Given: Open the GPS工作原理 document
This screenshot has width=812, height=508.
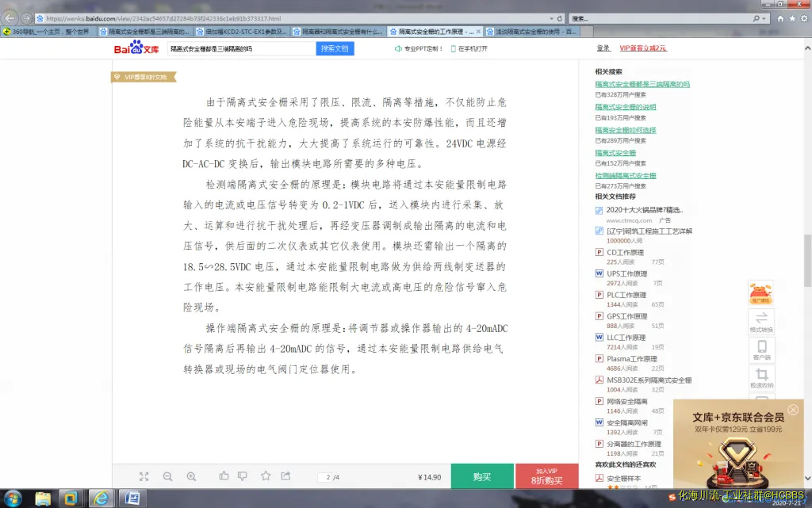Looking at the screenshot, I should pyautogui.click(x=627, y=316).
